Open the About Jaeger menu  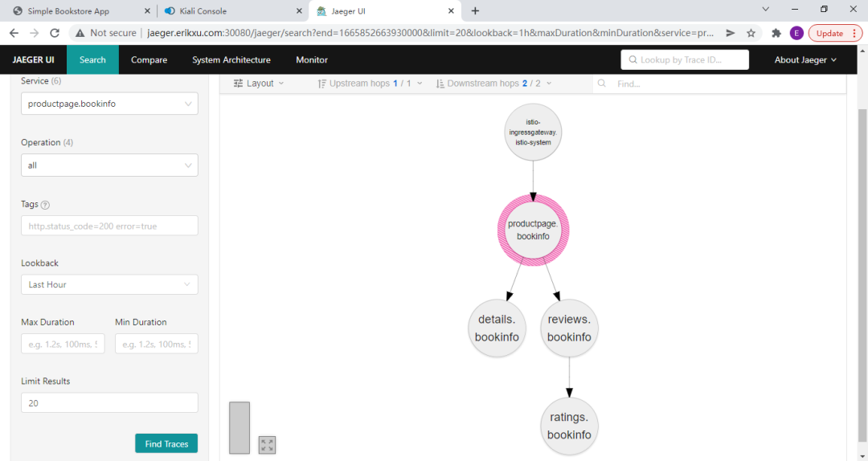point(805,60)
